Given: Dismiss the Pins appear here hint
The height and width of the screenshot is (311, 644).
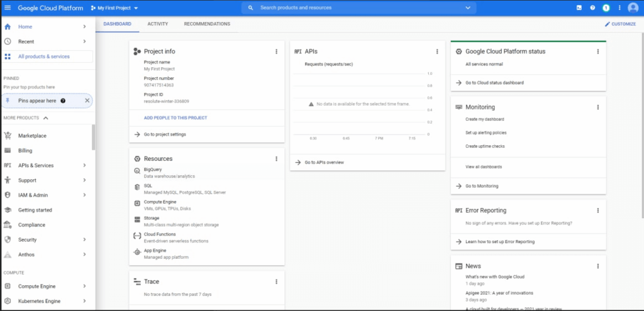Looking at the screenshot, I should [x=87, y=101].
